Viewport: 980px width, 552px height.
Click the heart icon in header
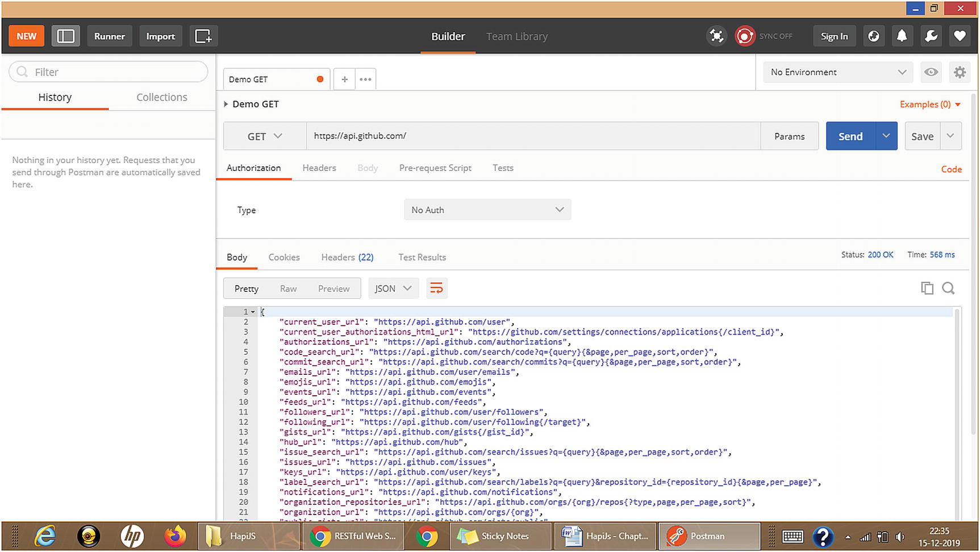click(960, 36)
